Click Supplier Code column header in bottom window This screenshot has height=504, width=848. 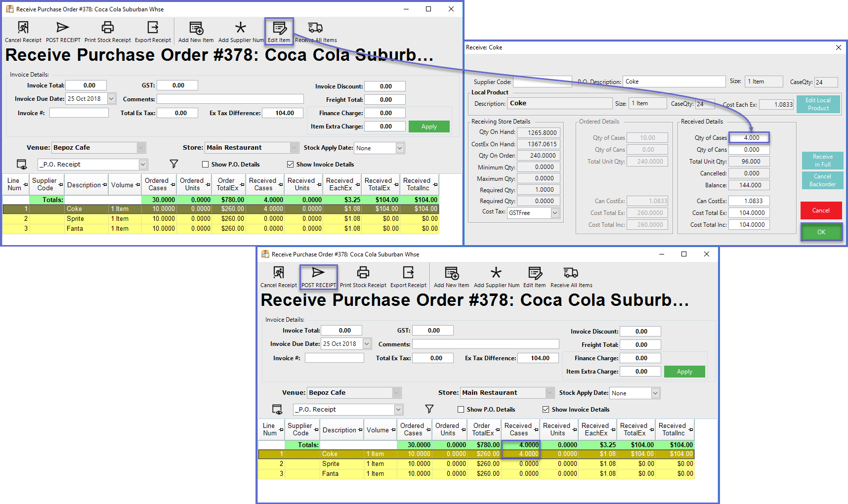[x=302, y=430]
